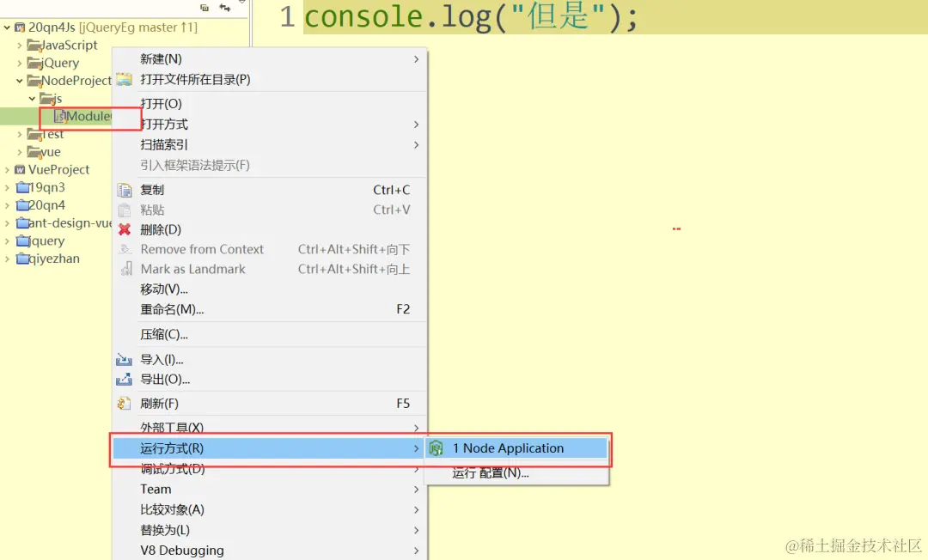This screenshot has height=560, width=928.
Task: Select the jquery project at tree root
Action: [46, 240]
